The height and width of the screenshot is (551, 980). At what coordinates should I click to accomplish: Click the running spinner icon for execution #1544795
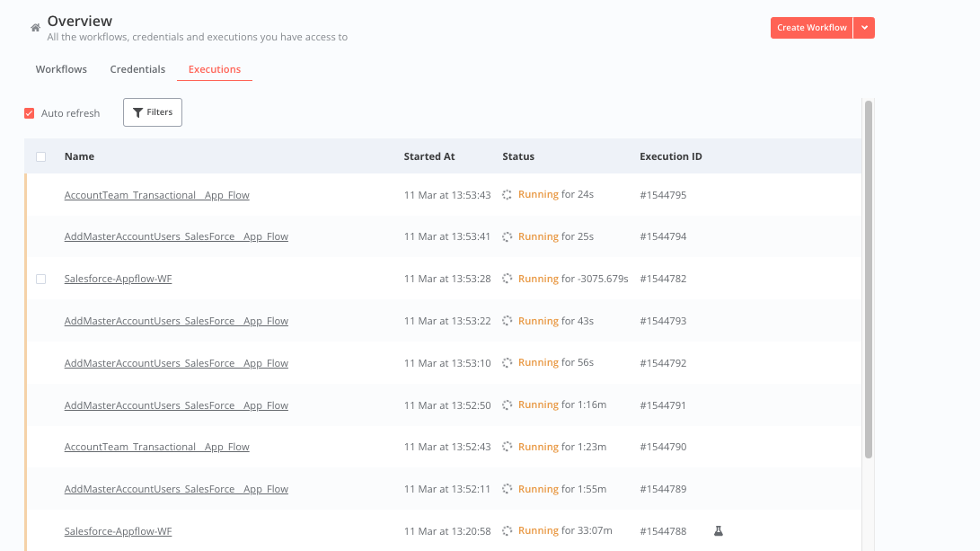[507, 195]
